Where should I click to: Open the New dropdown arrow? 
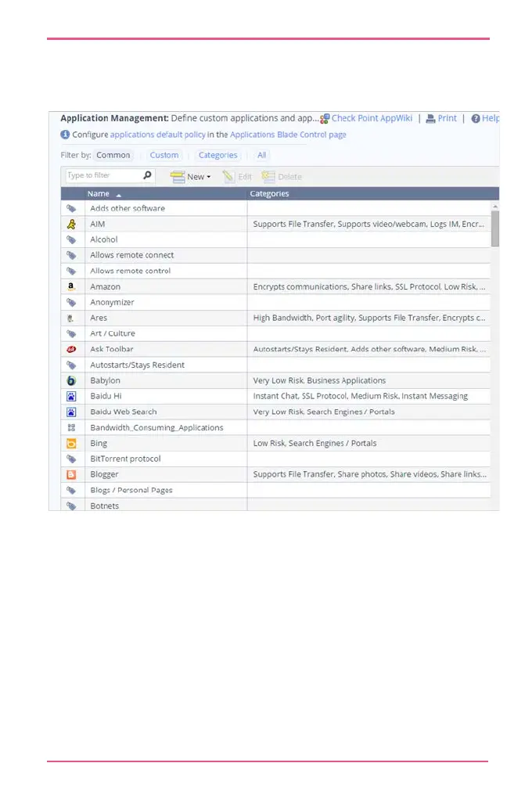(208, 177)
